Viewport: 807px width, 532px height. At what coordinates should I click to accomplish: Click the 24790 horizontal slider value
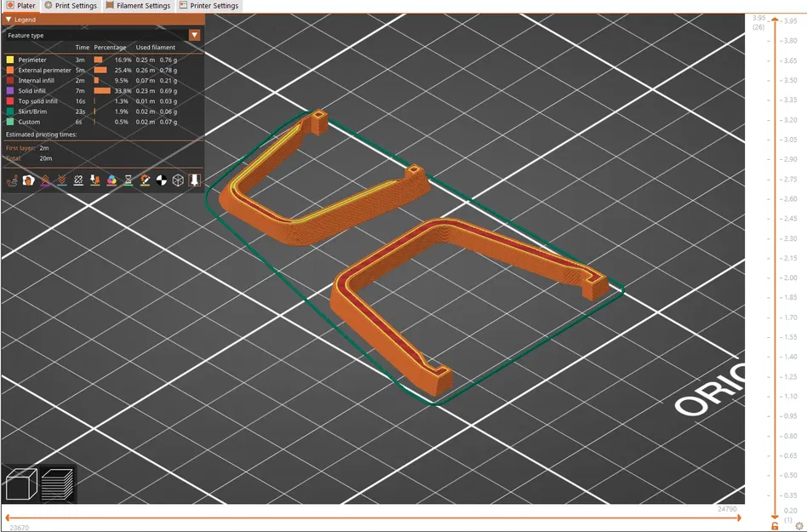pyautogui.click(x=727, y=509)
